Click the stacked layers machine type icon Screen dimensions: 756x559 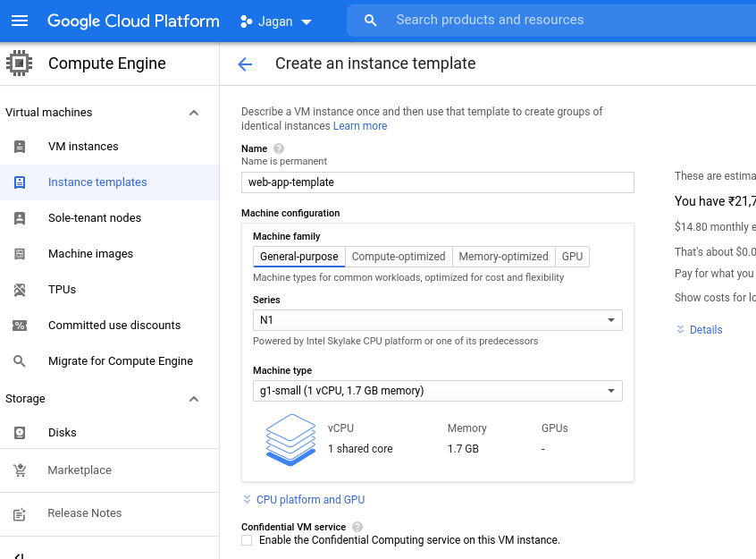click(290, 439)
